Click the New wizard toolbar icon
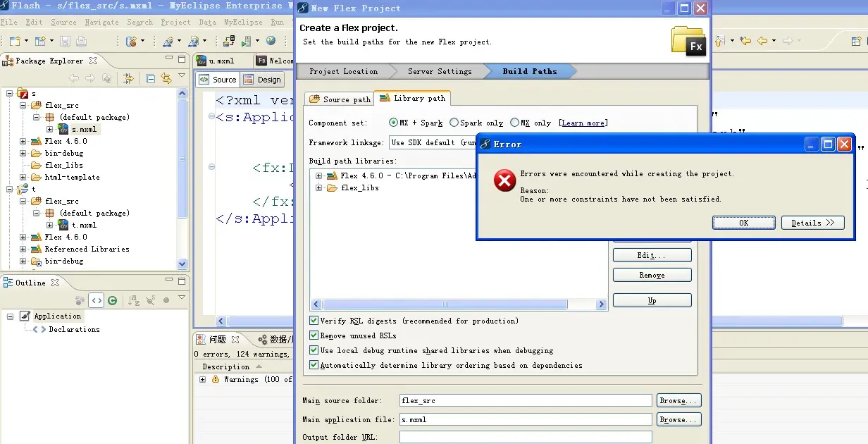The image size is (868, 444). point(14,42)
